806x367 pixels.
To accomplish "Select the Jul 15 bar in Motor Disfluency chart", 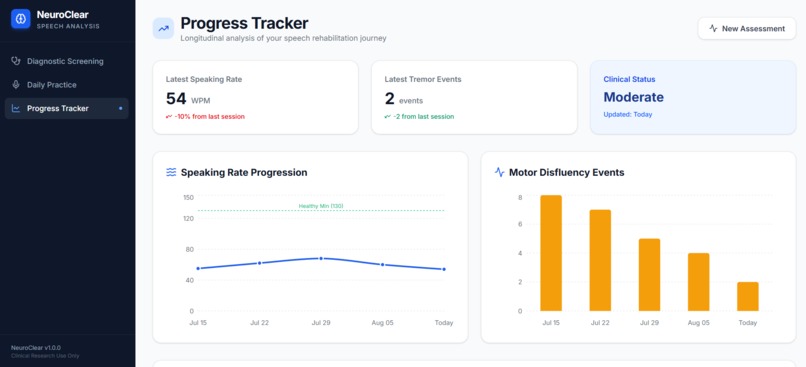I will click(x=551, y=253).
